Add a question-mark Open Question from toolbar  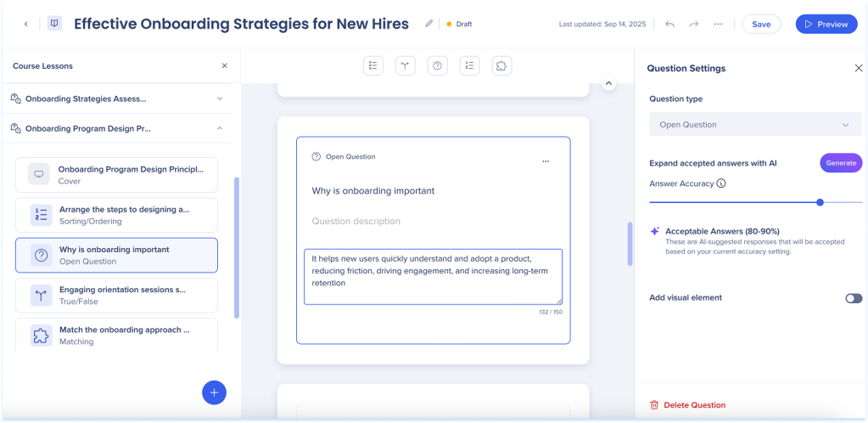tap(437, 65)
